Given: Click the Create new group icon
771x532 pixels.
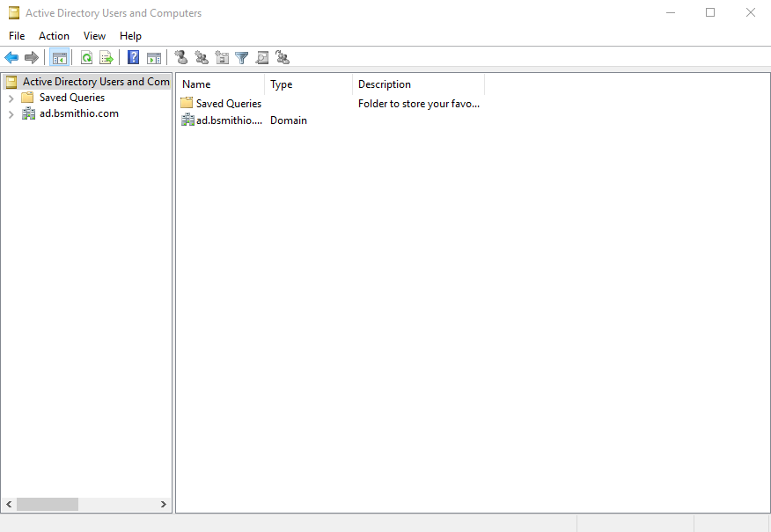Looking at the screenshot, I should (202, 57).
